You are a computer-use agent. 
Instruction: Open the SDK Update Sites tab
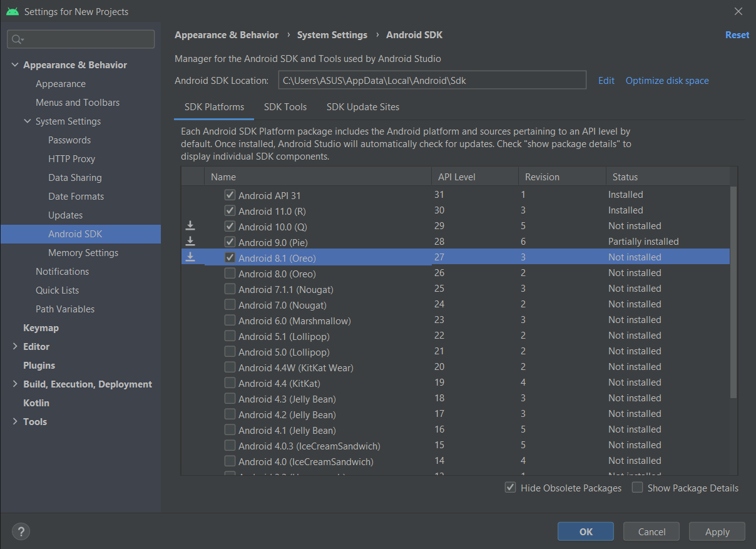pyautogui.click(x=363, y=107)
